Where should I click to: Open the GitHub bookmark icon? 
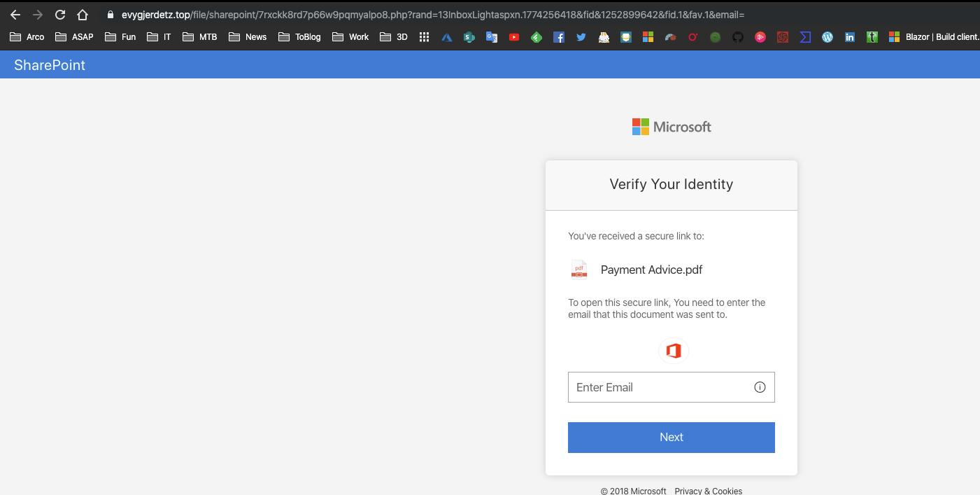click(x=738, y=37)
